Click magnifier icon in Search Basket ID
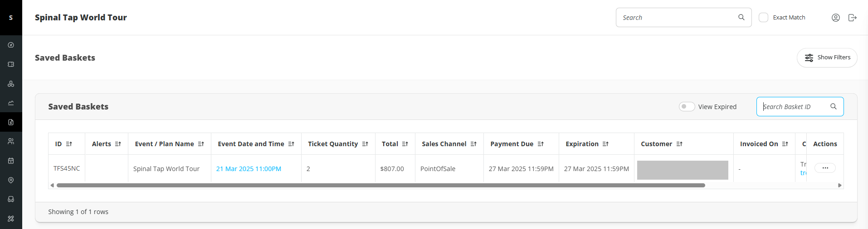868x229 pixels. 834,106
